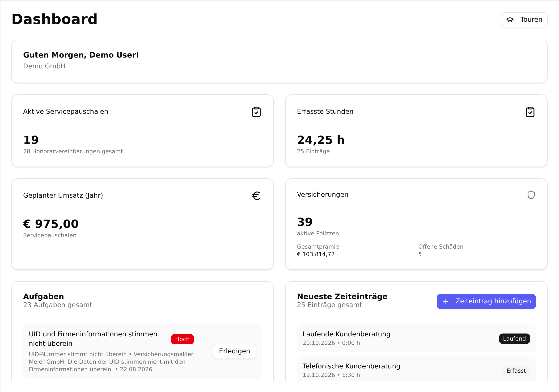Click the aktive Polizzen label
The height and width of the screenshot is (392, 559).
[318, 233]
